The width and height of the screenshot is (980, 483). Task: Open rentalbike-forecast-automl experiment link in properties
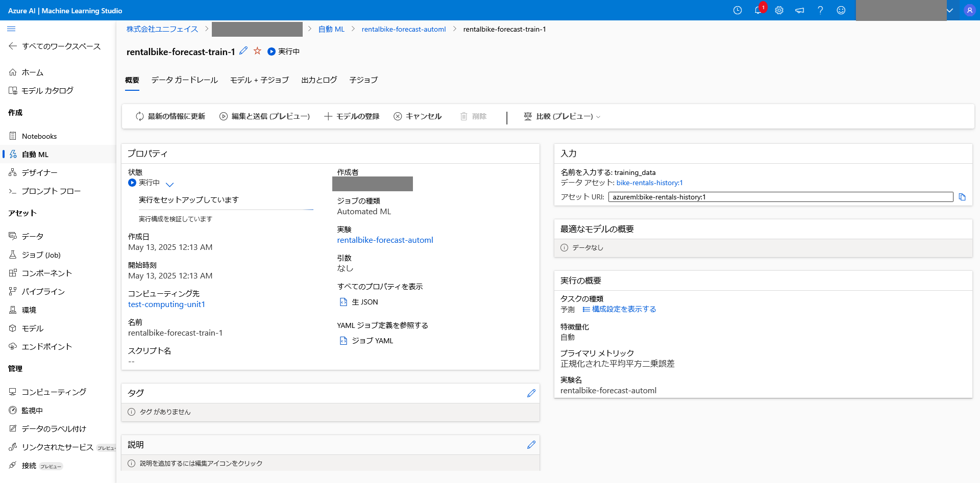click(385, 240)
